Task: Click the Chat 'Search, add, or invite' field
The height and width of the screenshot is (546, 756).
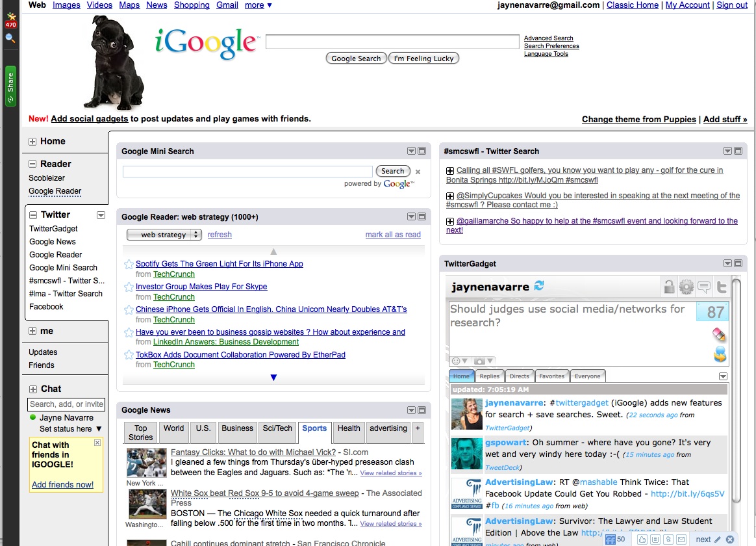Action: [x=66, y=404]
